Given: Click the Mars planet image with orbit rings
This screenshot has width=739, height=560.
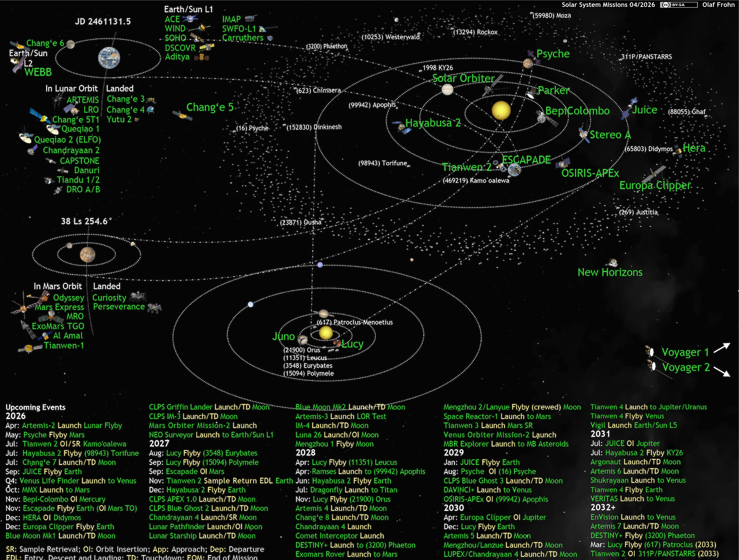Looking at the screenshot, I should (x=87, y=255).
